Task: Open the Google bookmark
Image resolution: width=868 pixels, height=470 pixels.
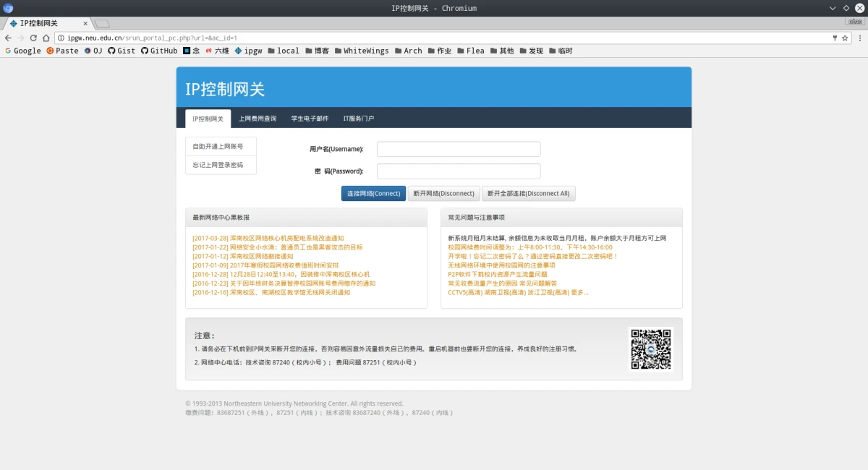Action: click(22, 51)
